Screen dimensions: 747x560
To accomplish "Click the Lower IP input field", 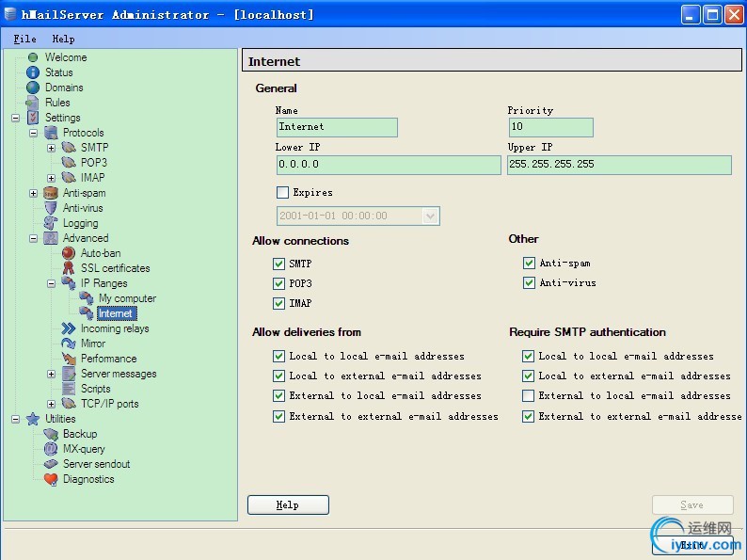I will pos(389,165).
